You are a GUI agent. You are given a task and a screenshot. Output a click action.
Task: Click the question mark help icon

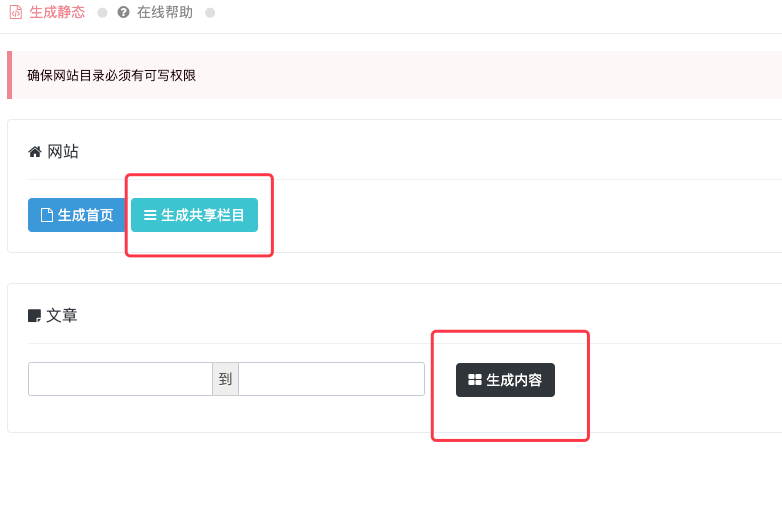[123, 13]
